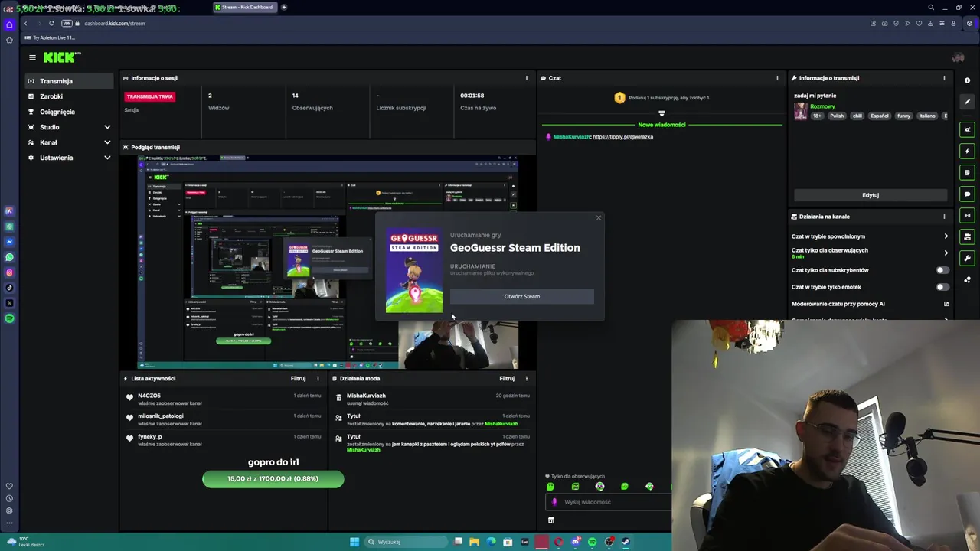Filter the Działania moda panel
The image size is (980, 551).
[x=507, y=378]
